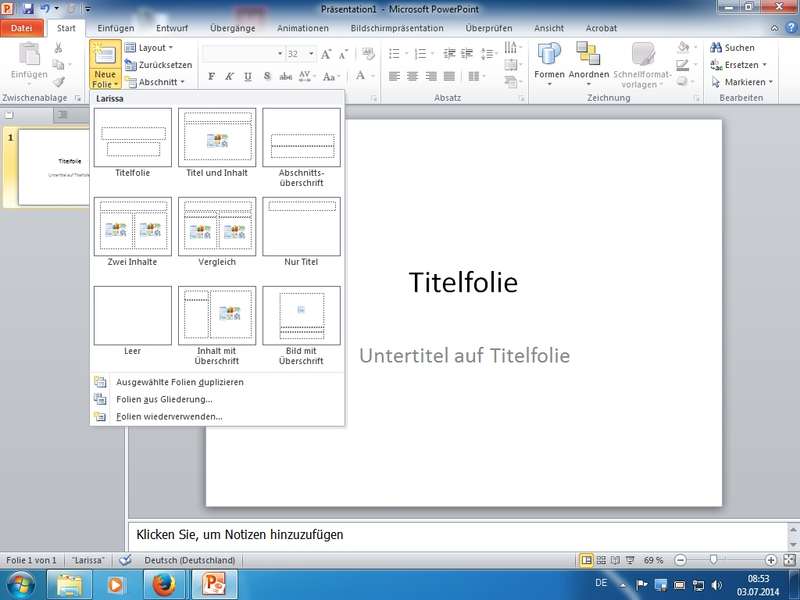This screenshot has height=600, width=800.
Task: Select the Bild mit Überschrift layout
Action: (301, 316)
